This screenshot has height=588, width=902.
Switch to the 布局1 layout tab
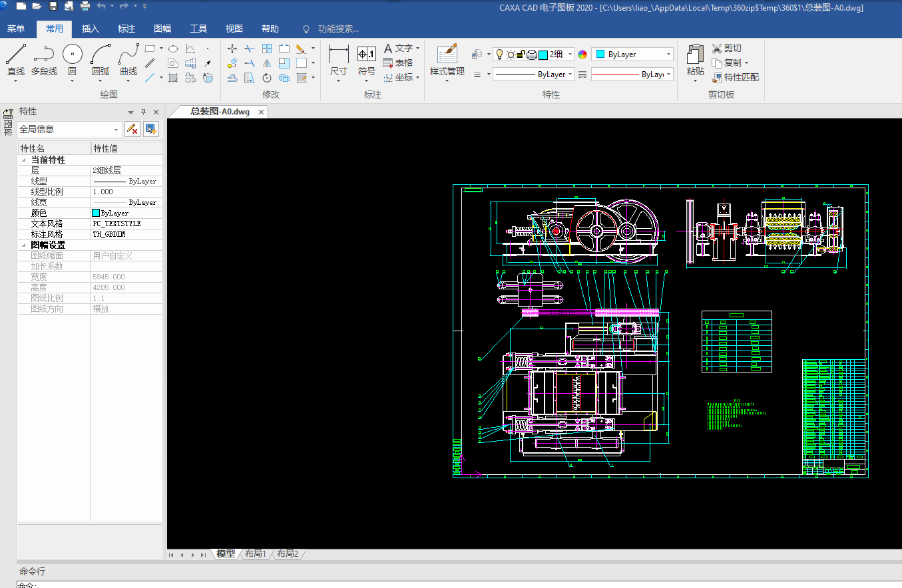click(x=255, y=553)
